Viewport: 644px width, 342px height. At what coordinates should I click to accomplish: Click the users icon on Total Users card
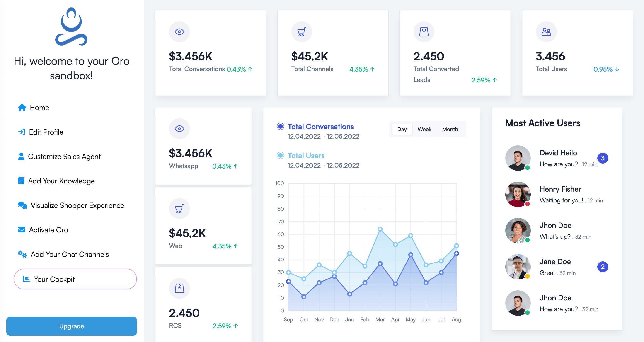[546, 31]
